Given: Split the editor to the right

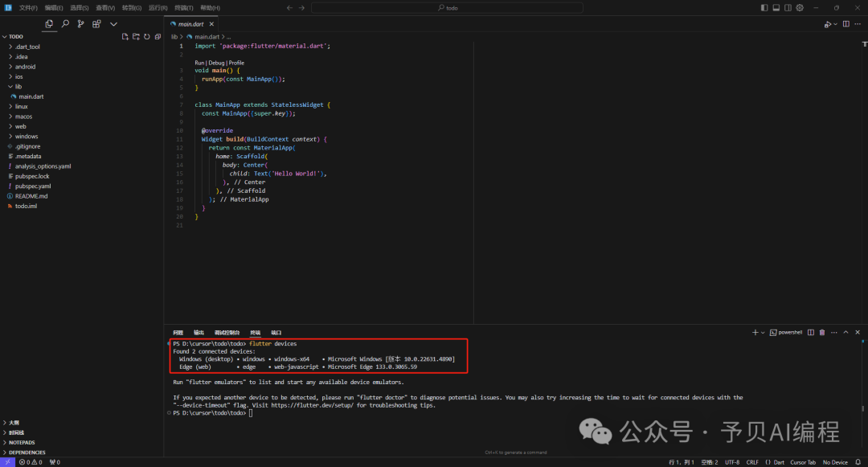Looking at the screenshot, I should [845, 24].
